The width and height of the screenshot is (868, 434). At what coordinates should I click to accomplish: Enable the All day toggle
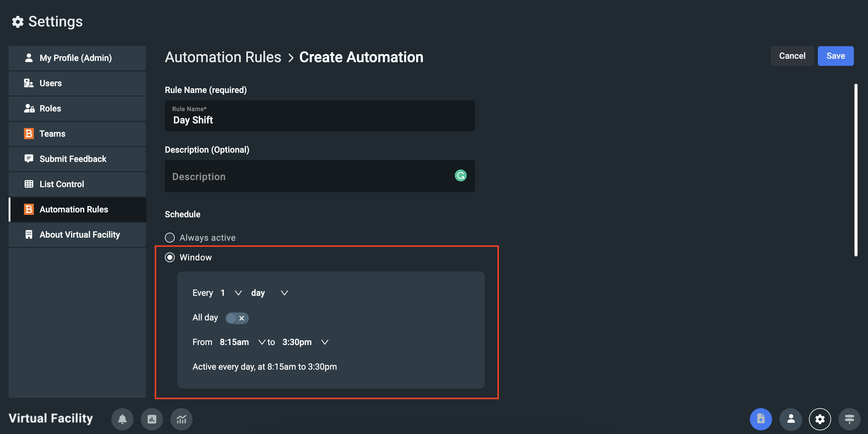coord(237,318)
